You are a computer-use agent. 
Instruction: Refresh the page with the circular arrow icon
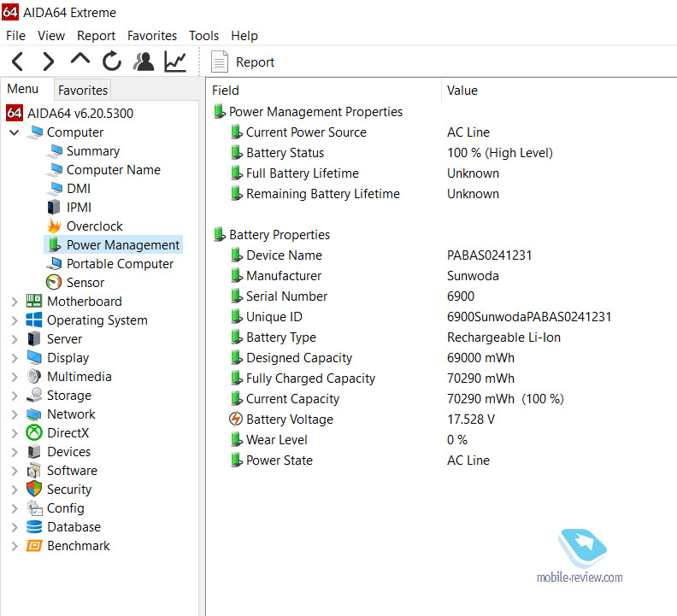click(112, 61)
